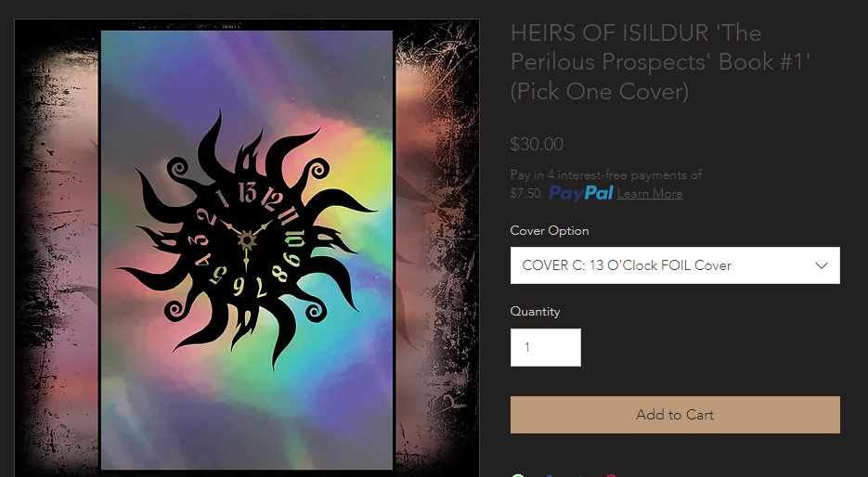This screenshot has width=868, height=477.
Task: Add the book to cart
Action: click(675, 415)
